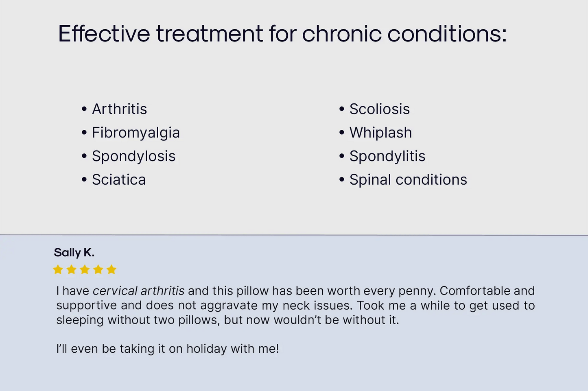588x391 pixels.
Task: Click the italic cervical arthritis phrase
Action: click(x=139, y=291)
